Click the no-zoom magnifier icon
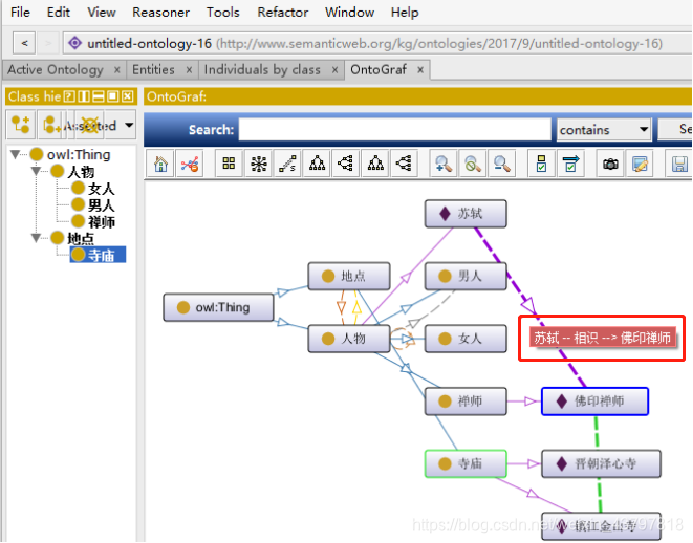 472,164
